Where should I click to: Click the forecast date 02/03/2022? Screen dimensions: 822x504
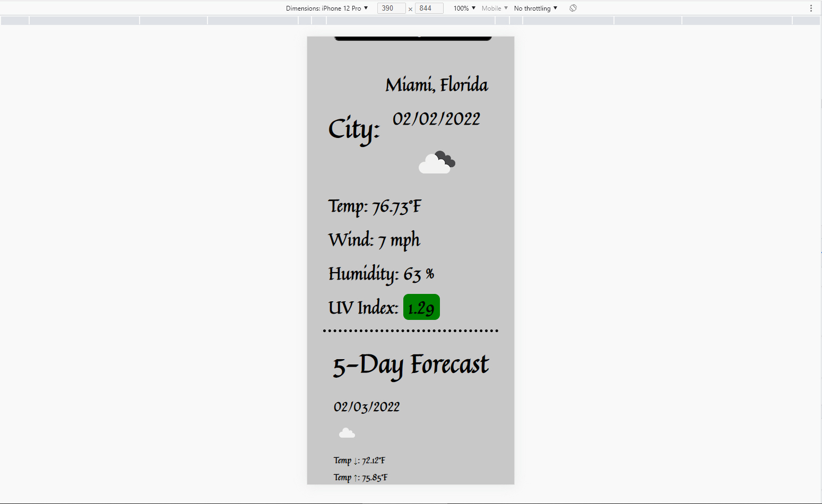point(367,406)
